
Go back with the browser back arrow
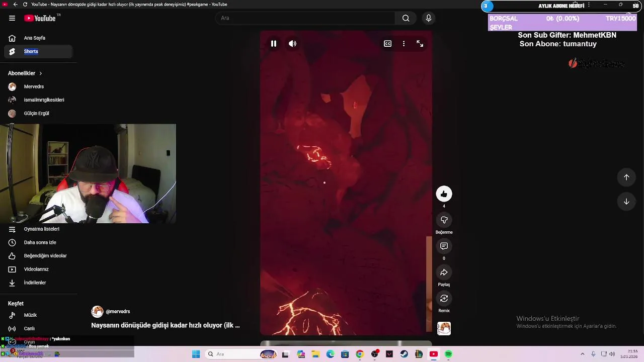pos(15,5)
